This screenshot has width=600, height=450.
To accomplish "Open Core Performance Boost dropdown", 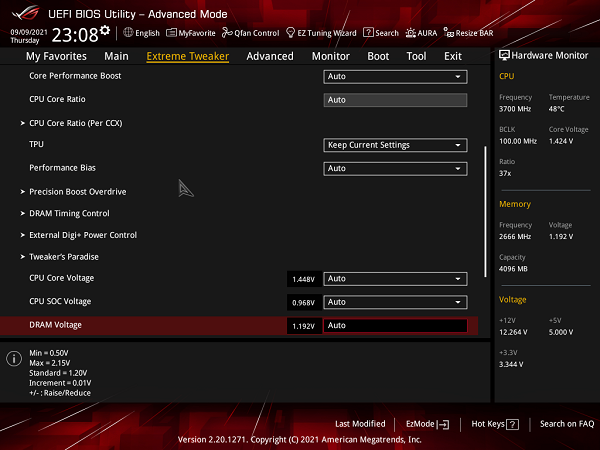I will point(395,77).
